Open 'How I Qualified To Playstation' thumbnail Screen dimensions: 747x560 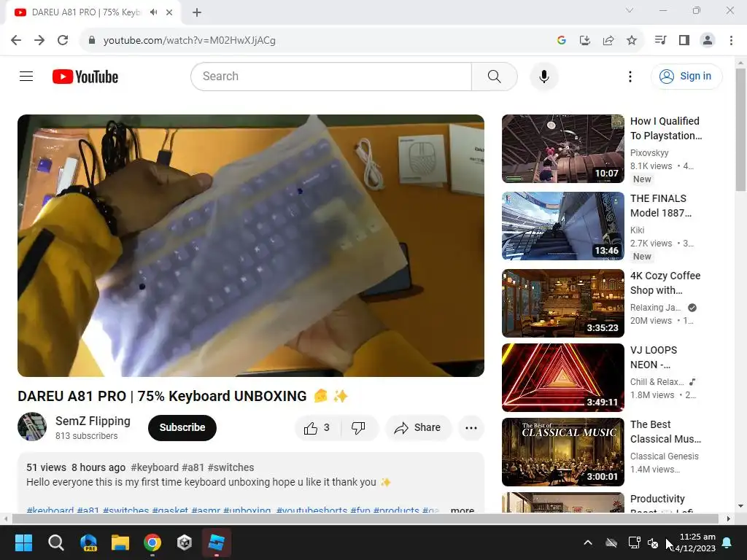click(562, 149)
